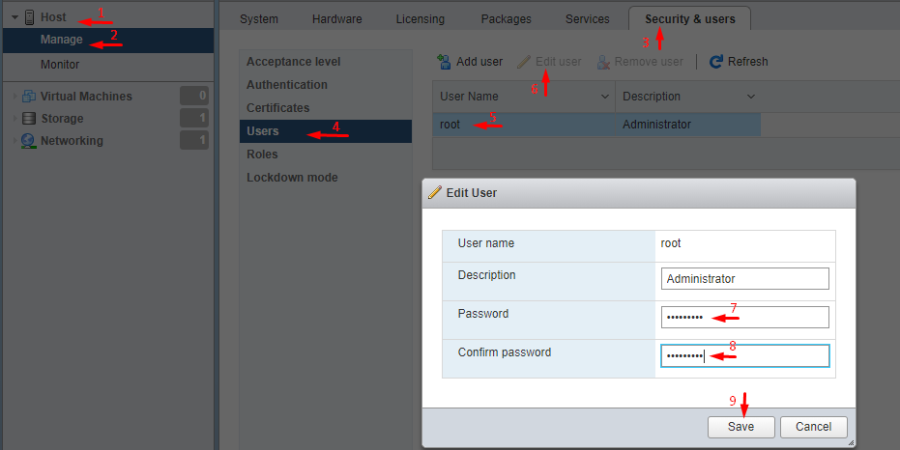
Task: Click the Add user icon
Action: coord(444,62)
